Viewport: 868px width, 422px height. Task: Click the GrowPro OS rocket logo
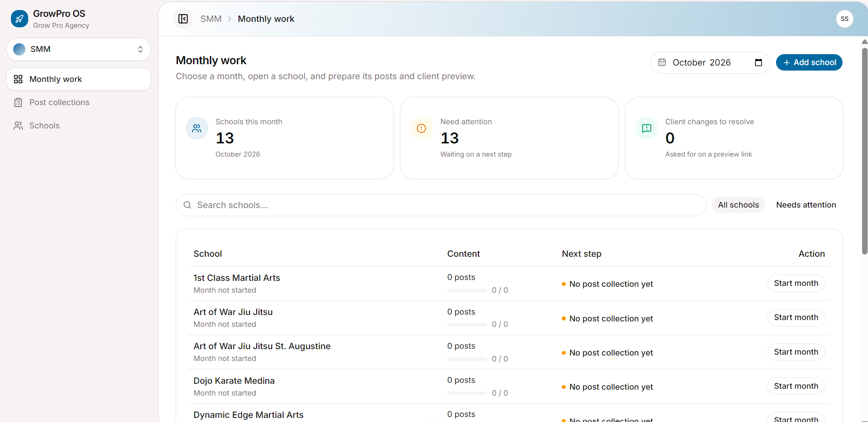pos(19,19)
